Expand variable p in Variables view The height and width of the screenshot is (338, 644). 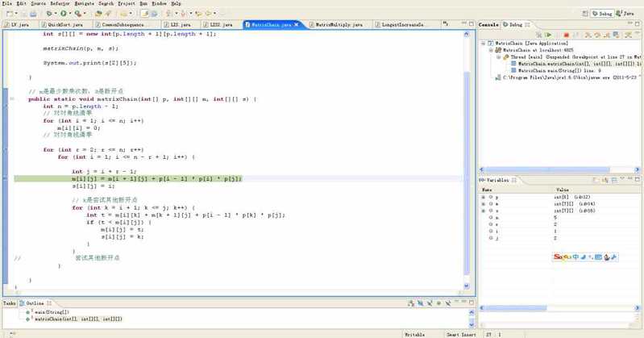coord(483,197)
